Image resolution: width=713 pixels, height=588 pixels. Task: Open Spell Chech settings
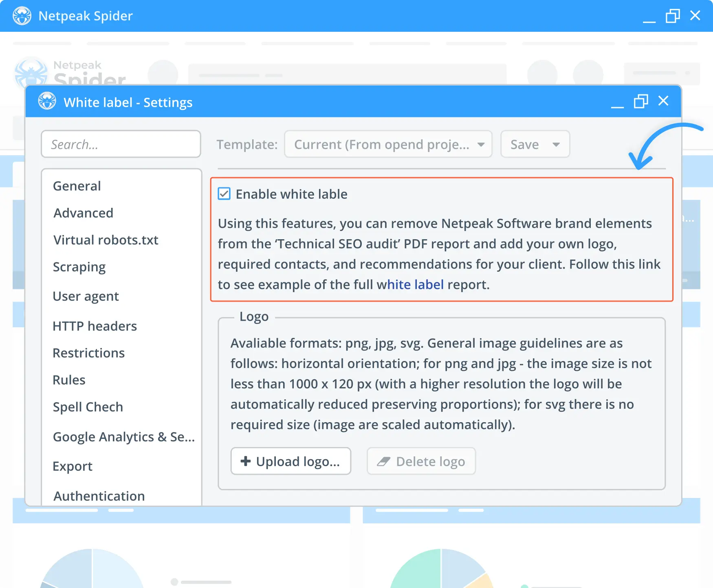click(88, 407)
